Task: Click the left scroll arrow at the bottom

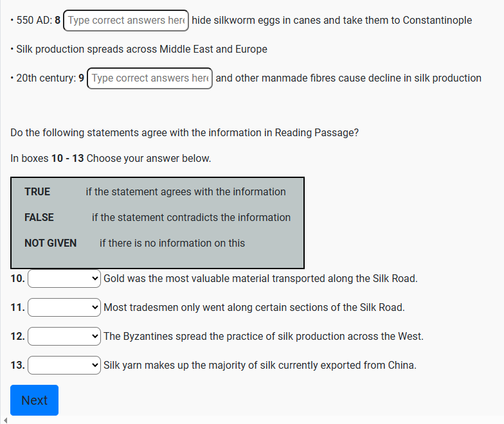Action: 5,420
